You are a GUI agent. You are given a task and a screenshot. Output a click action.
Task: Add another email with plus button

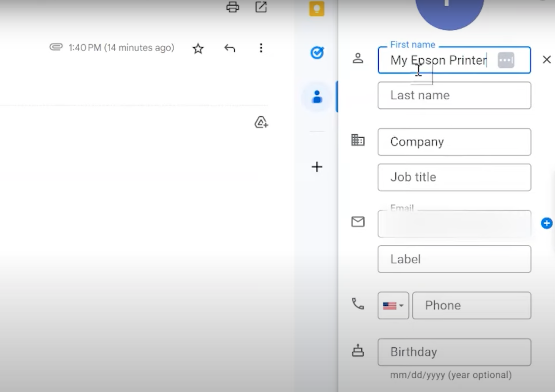(546, 223)
